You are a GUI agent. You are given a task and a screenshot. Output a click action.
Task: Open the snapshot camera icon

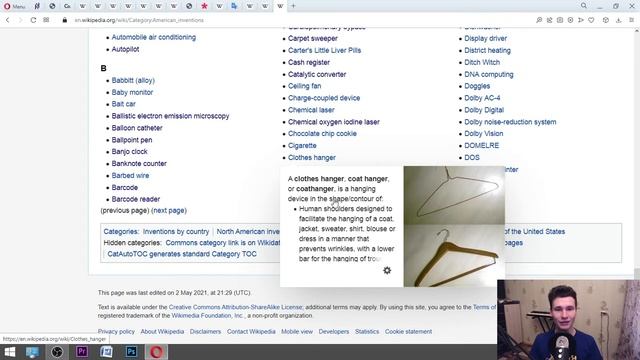coord(560,20)
